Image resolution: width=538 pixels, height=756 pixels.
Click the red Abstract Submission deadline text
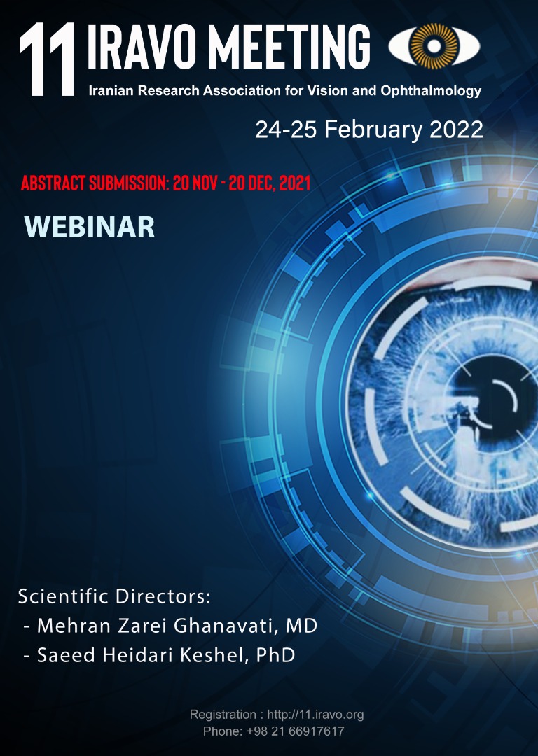point(165,184)
